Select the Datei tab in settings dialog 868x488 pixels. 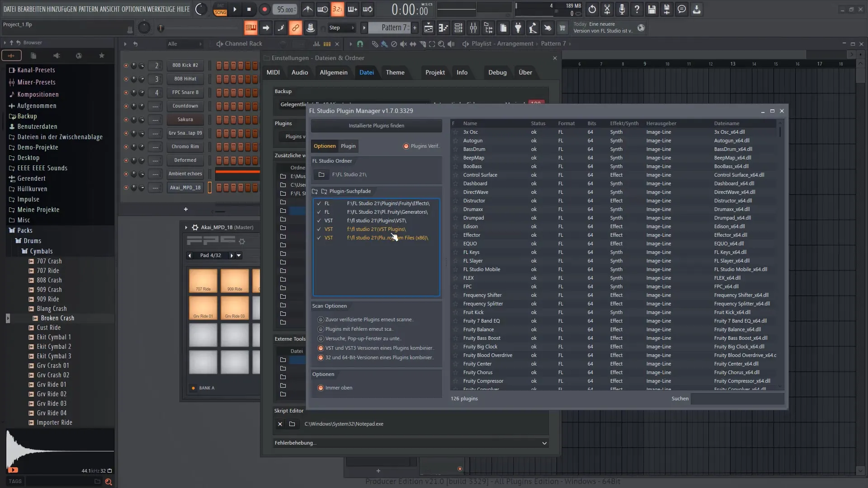(366, 72)
